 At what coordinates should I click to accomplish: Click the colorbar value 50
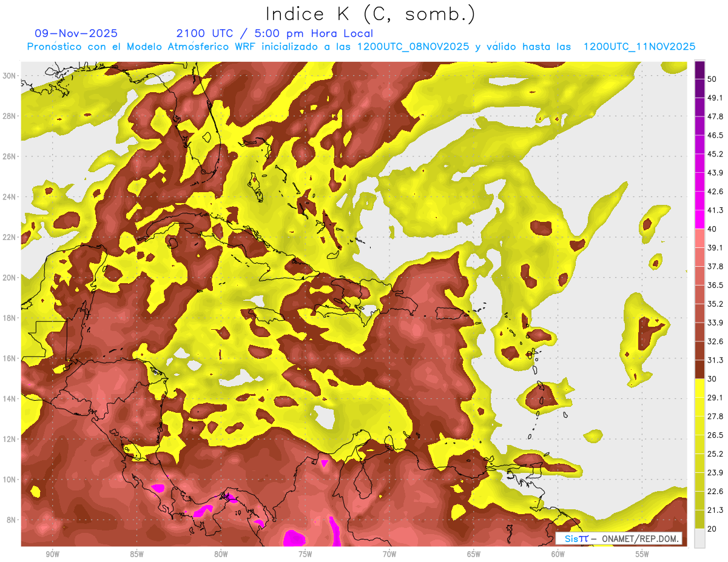click(712, 79)
